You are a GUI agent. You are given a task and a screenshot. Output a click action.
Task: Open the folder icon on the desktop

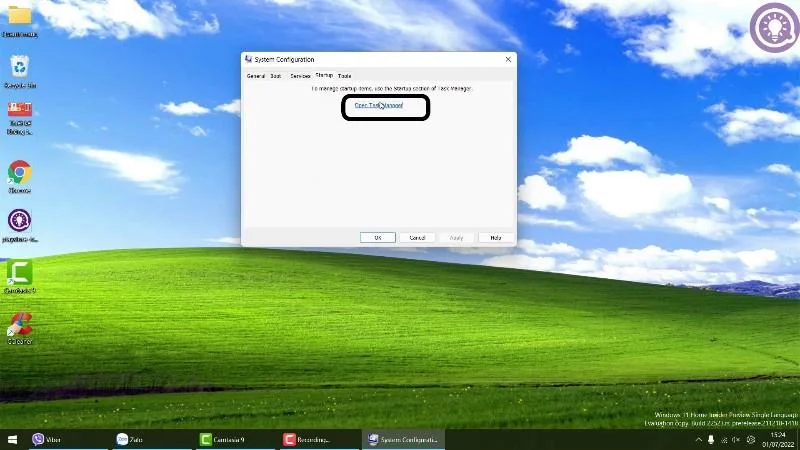coord(19,15)
